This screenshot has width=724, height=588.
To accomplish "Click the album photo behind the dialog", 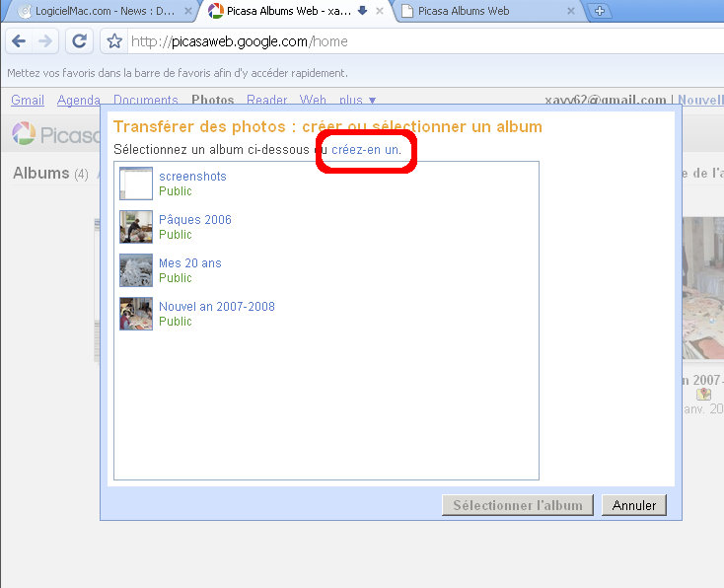I will tap(703, 288).
